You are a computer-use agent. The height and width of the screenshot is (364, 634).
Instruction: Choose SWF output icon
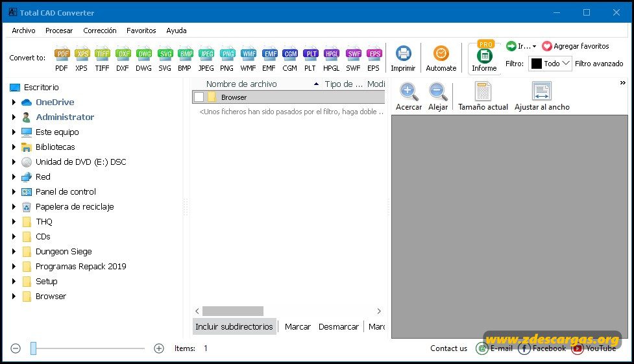pyautogui.click(x=354, y=59)
